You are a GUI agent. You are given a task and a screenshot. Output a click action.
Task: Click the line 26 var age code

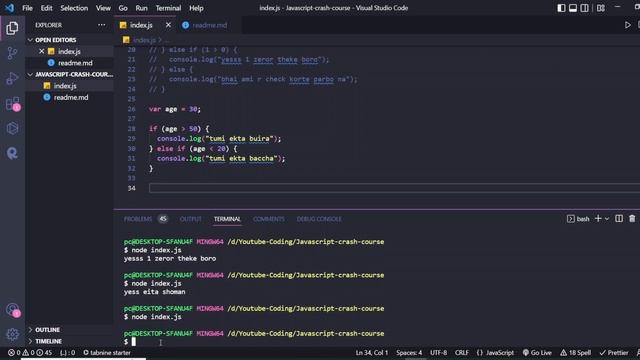click(175, 109)
